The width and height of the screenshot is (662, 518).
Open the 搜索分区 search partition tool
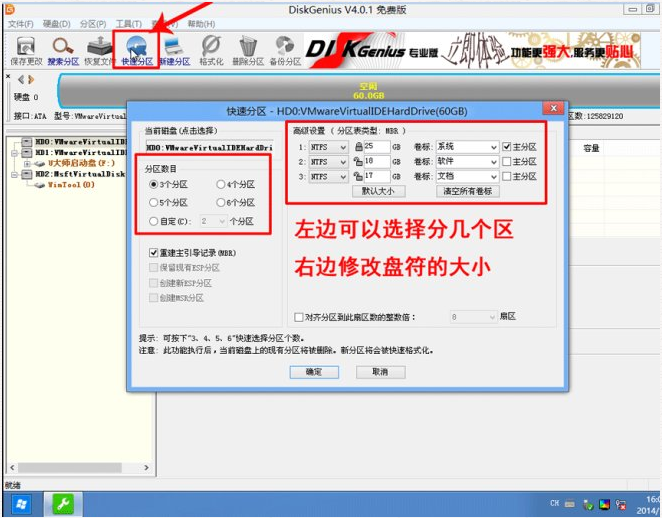point(63,51)
